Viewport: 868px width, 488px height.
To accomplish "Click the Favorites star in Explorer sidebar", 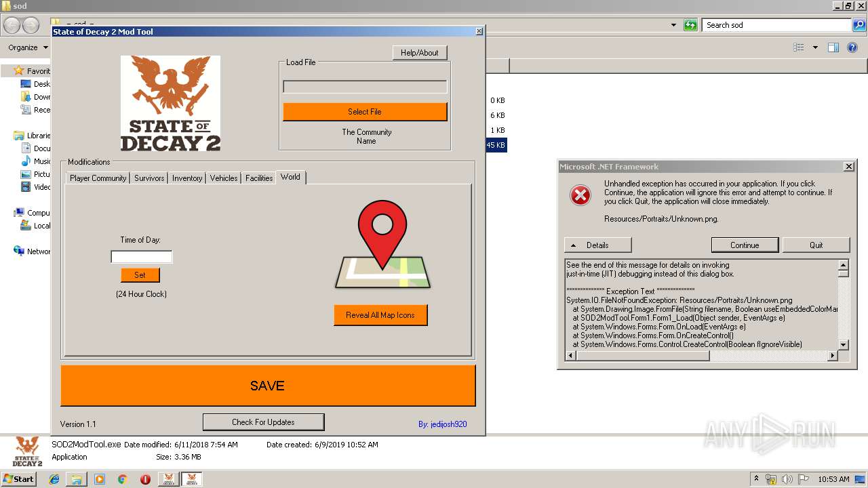I will pyautogui.click(x=19, y=70).
